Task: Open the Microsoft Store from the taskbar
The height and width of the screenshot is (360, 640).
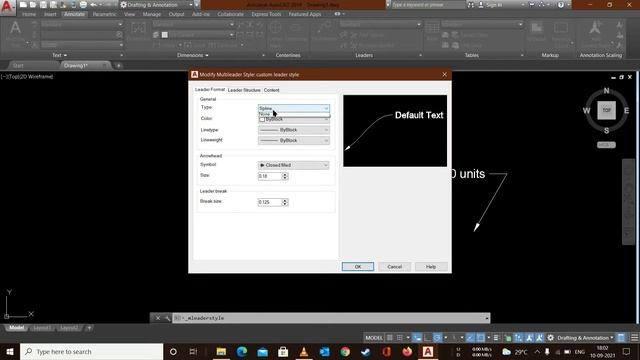Action: (283, 351)
